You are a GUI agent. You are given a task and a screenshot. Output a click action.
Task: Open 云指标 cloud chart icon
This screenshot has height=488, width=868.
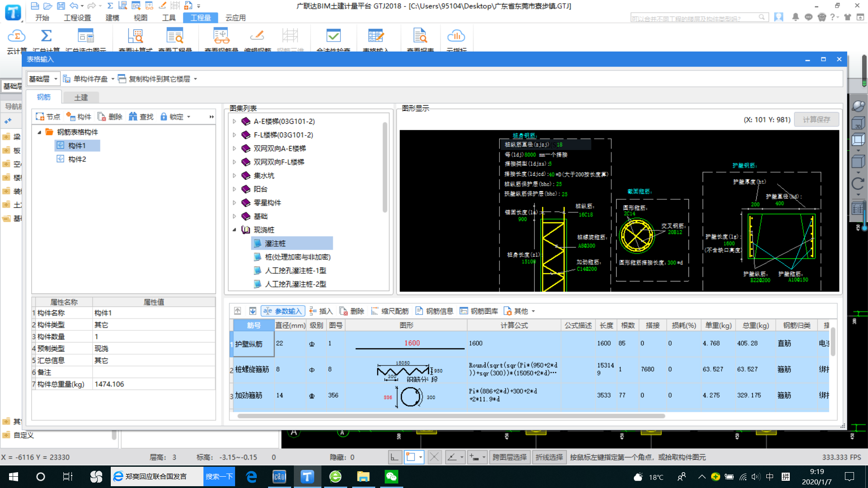tap(456, 36)
